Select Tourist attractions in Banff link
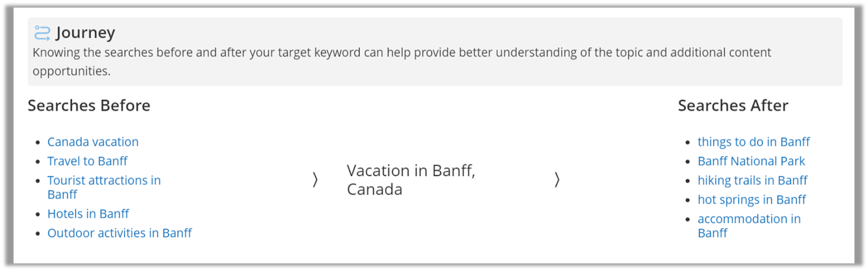The height and width of the screenshot is (271, 868). (104, 181)
